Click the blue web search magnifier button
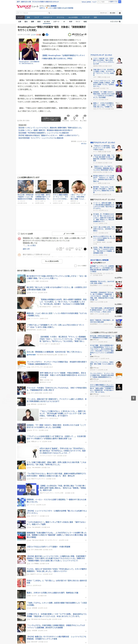 [120, 2]
